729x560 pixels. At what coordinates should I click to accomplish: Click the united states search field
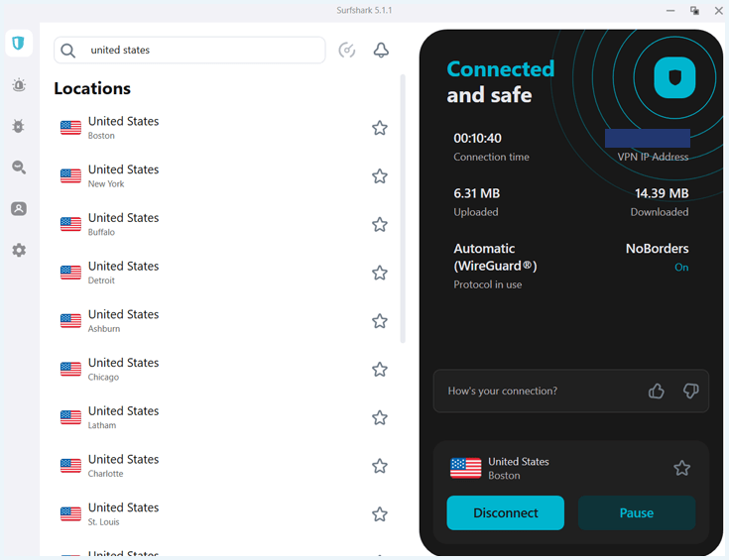(189, 51)
